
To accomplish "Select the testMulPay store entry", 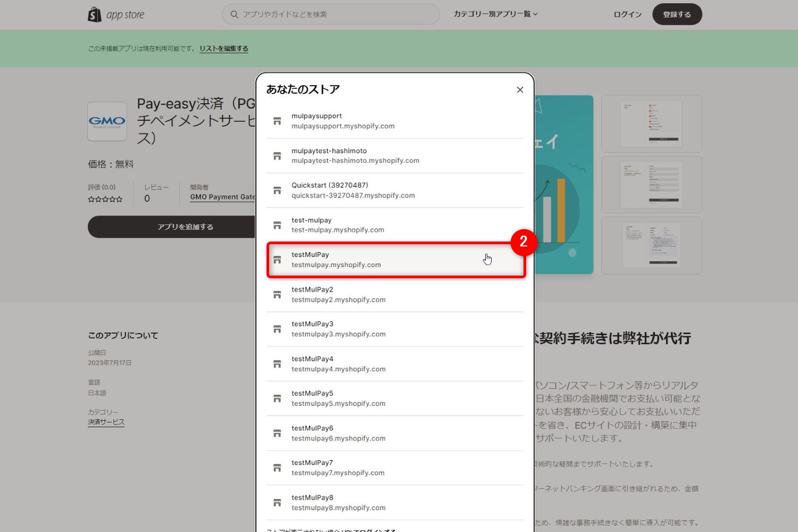I will click(396, 260).
